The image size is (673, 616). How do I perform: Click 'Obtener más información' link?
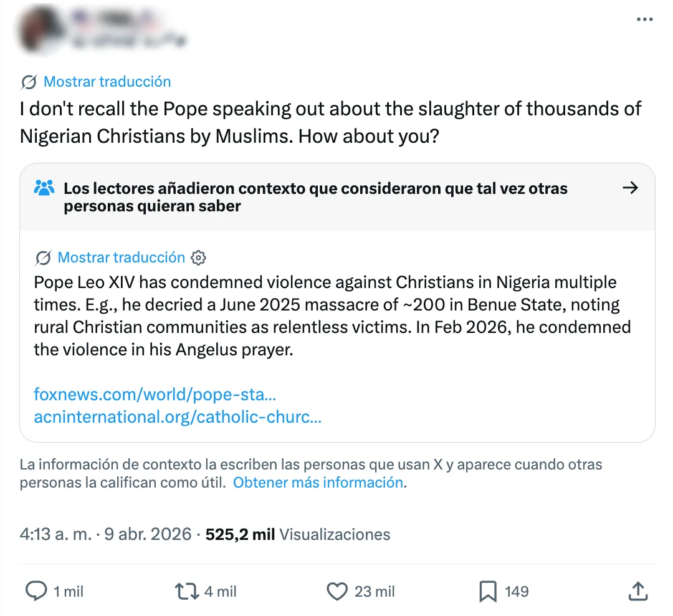[318, 483]
